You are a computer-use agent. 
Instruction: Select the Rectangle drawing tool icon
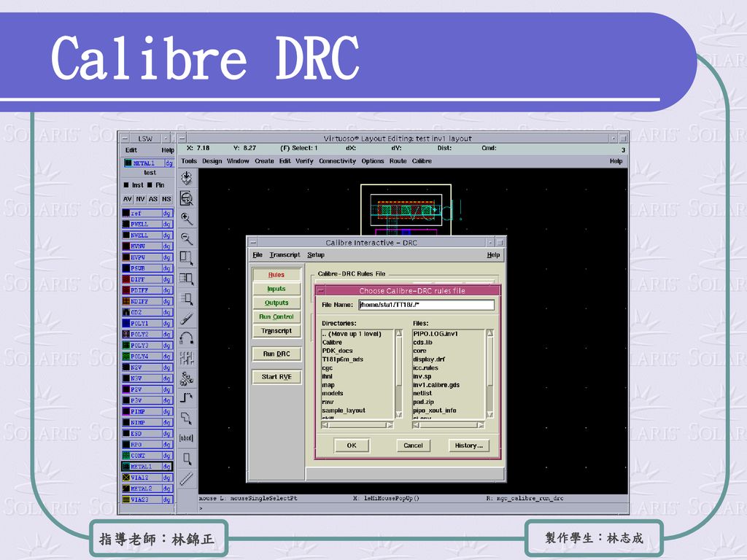click(187, 458)
